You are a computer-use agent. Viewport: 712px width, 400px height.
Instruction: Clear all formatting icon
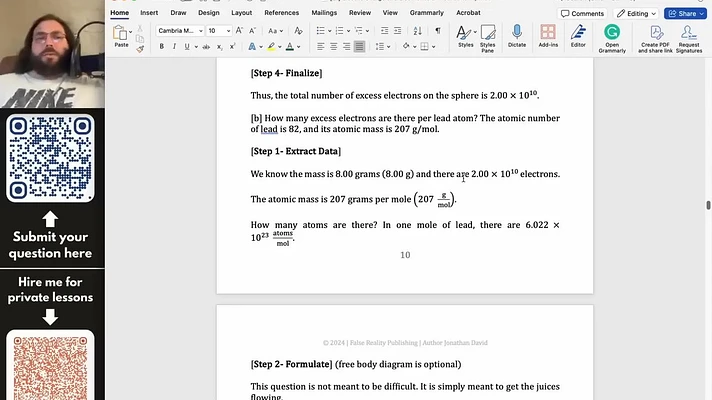coord(298,30)
